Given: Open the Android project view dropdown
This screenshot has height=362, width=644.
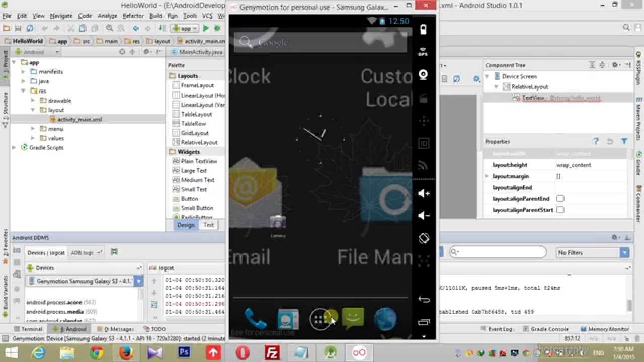Looking at the screenshot, I should pos(37,52).
